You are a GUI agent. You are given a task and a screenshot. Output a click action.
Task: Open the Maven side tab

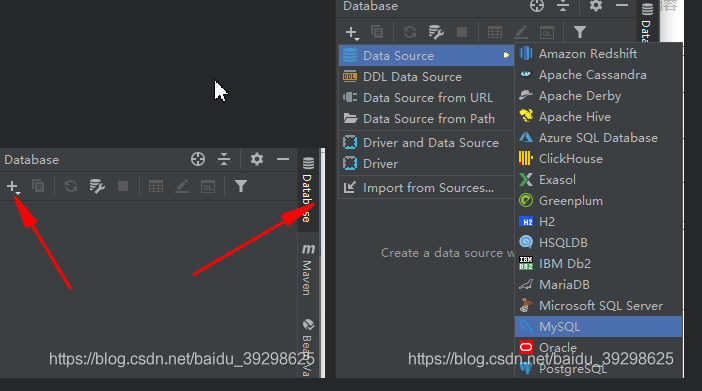coord(308,270)
